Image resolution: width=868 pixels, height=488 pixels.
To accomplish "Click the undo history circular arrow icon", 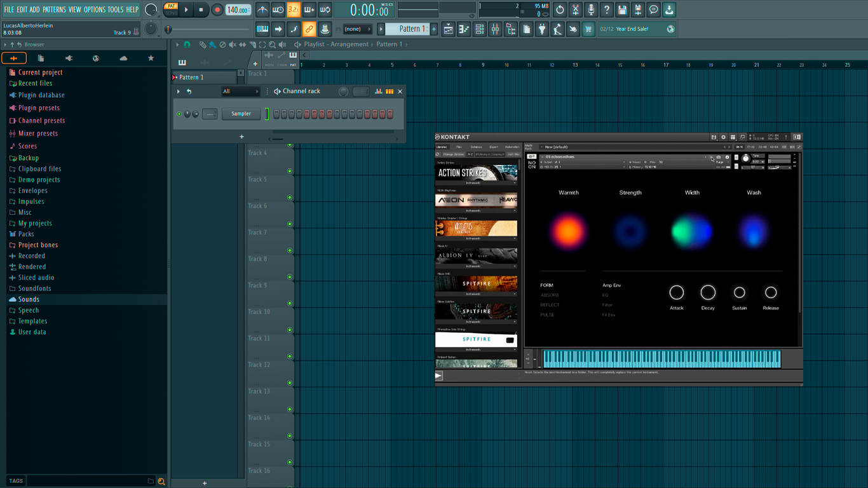I will pos(560,10).
